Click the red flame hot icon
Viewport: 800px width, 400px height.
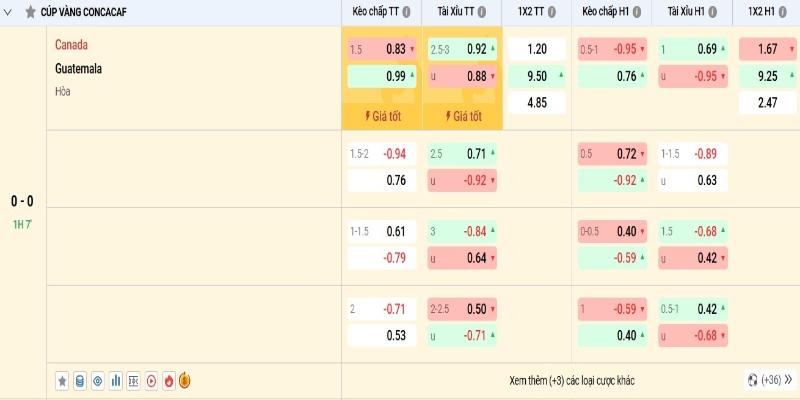click(168, 380)
